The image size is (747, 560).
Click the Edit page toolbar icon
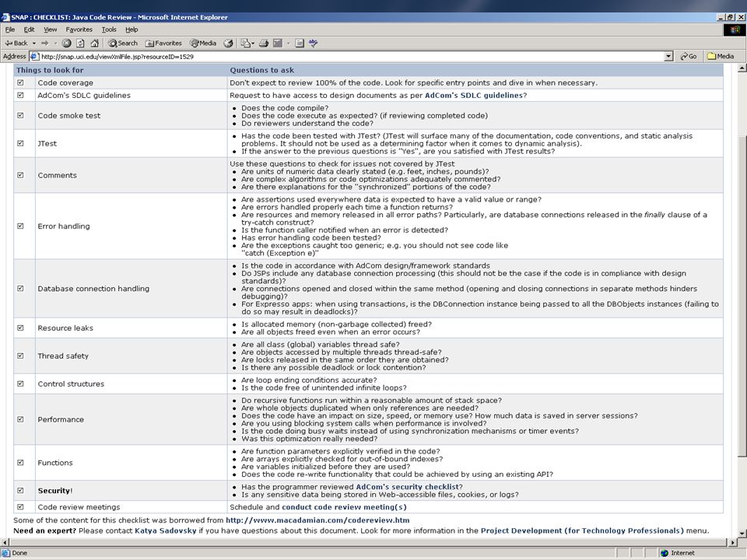[278, 43]
